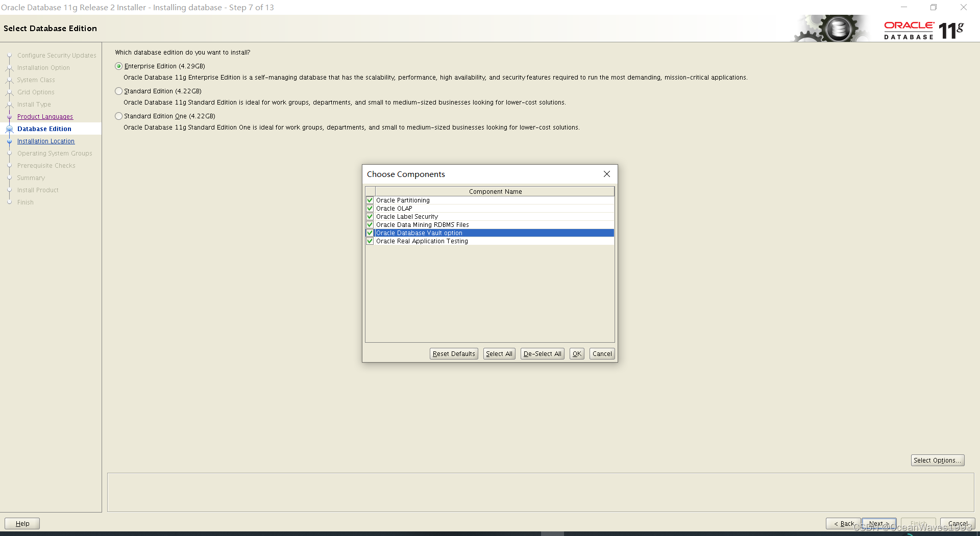
Task: Select Oracle Database Vault option row text
Action: pos(419,233)
